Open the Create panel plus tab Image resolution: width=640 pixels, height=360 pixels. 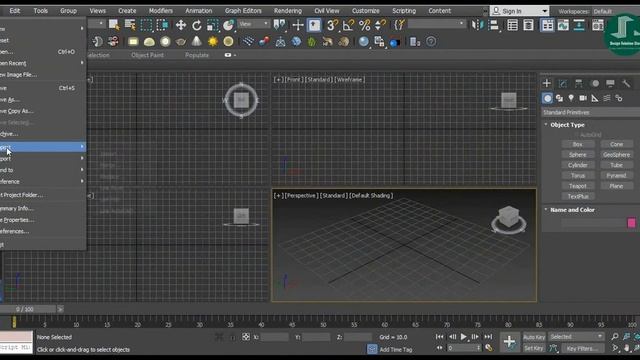coord(547,83)
